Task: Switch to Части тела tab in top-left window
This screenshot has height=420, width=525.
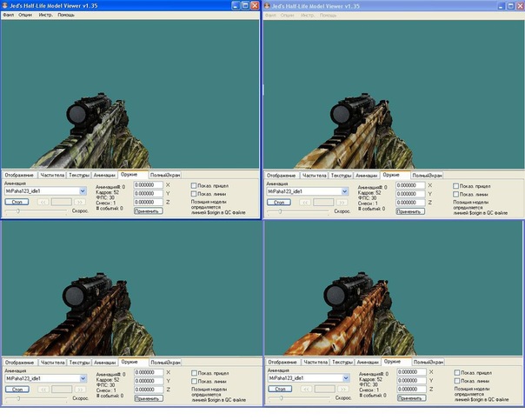Action: (52, 175)
